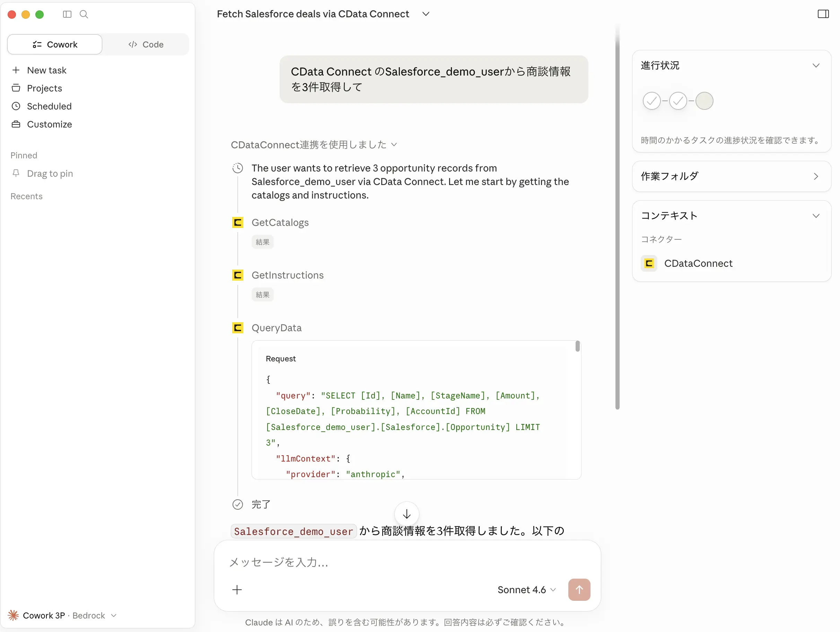Click the scroll-to-bottom arrow button
Image resolution: width=840 pixels, height=632 pixels.
407,514
